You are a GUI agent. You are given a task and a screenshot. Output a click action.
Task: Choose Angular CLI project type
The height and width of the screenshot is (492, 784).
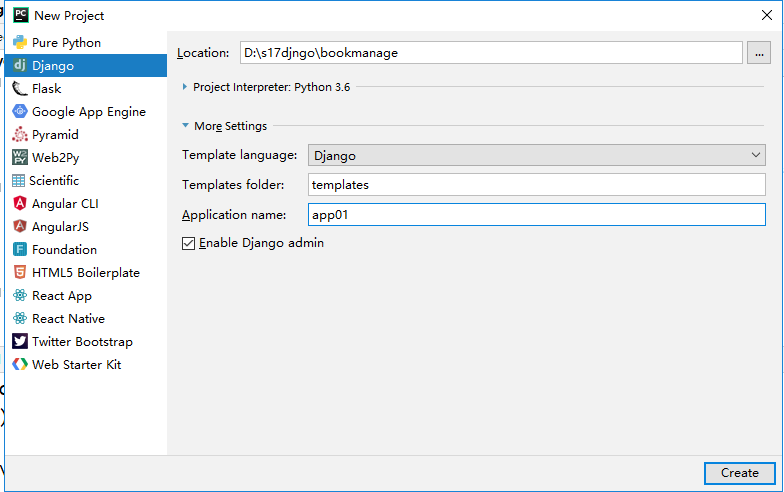86,204
